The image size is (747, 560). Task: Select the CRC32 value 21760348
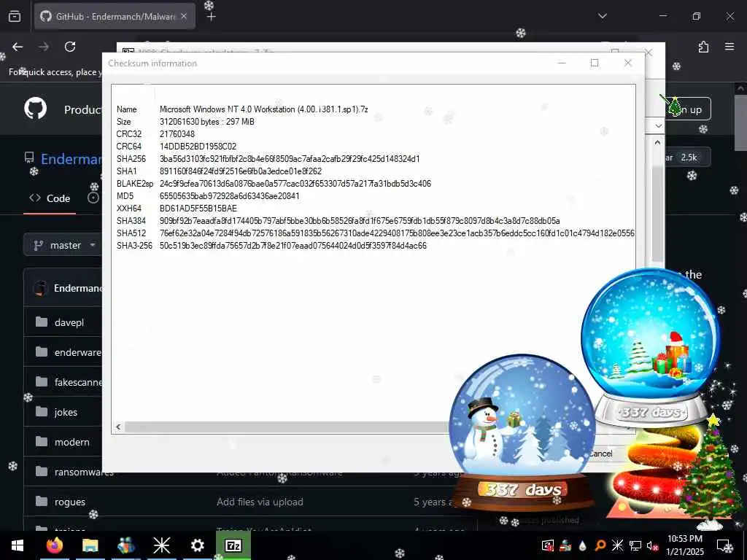pyautogui.click(x=177, y=134)
